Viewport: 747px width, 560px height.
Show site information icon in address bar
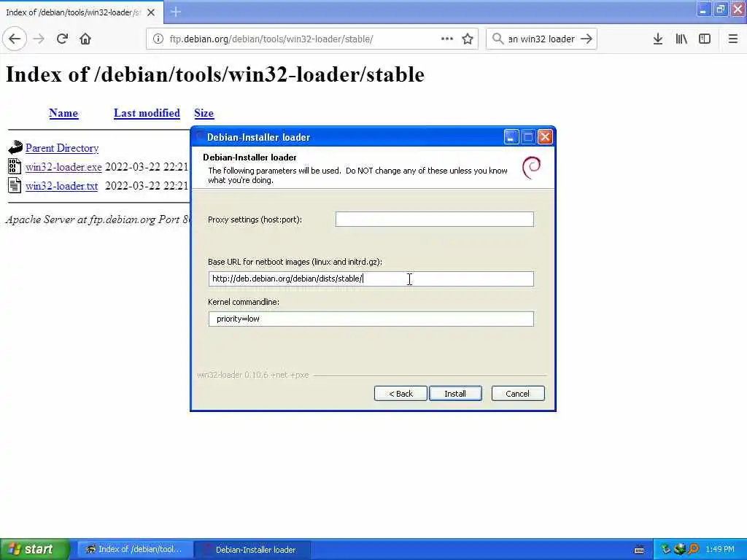coord(158,39)
